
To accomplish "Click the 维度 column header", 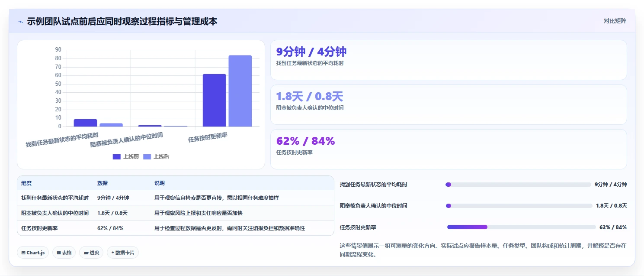I will (x=26, y=183).
